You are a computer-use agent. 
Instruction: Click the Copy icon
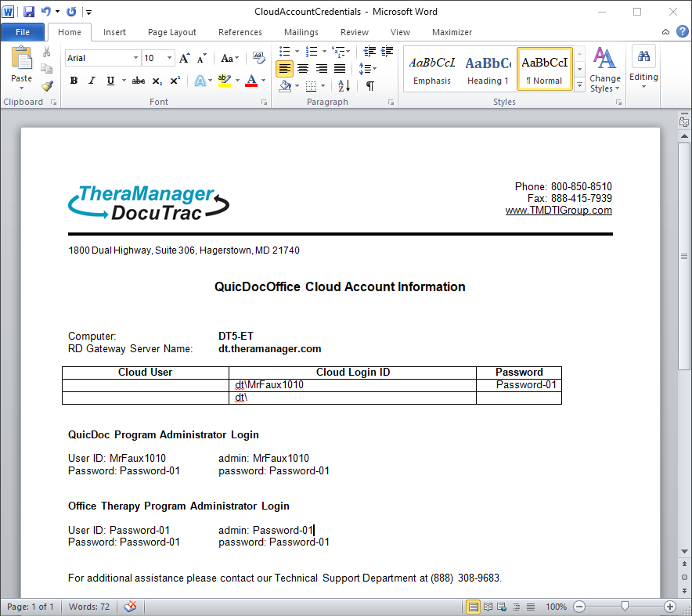pos(46,68)
